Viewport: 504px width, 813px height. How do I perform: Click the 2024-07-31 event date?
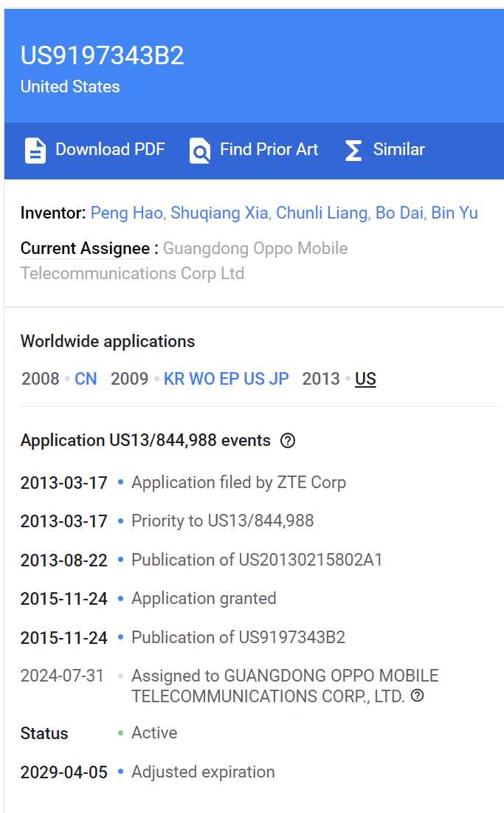coord(62,676)
